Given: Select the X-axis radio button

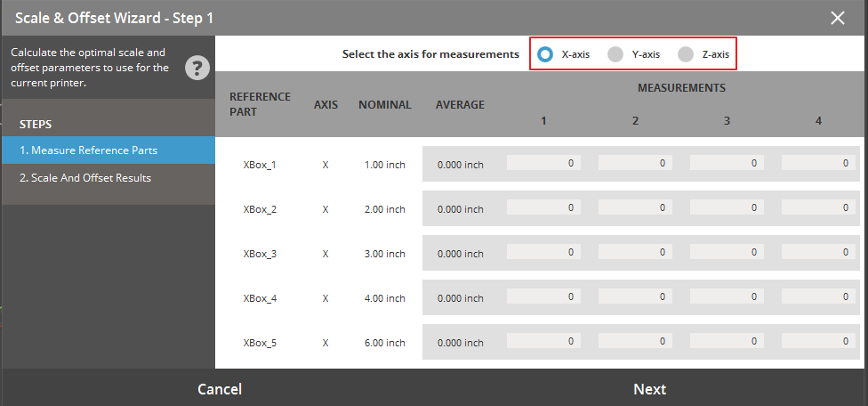Looking at the screenshot, I should click(x=545, y=54).
